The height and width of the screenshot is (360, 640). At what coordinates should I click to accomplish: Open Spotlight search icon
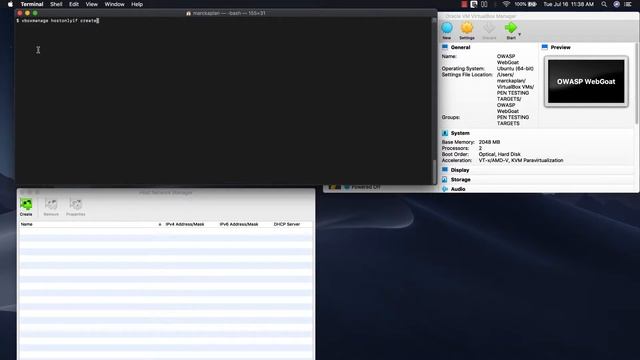604,4
